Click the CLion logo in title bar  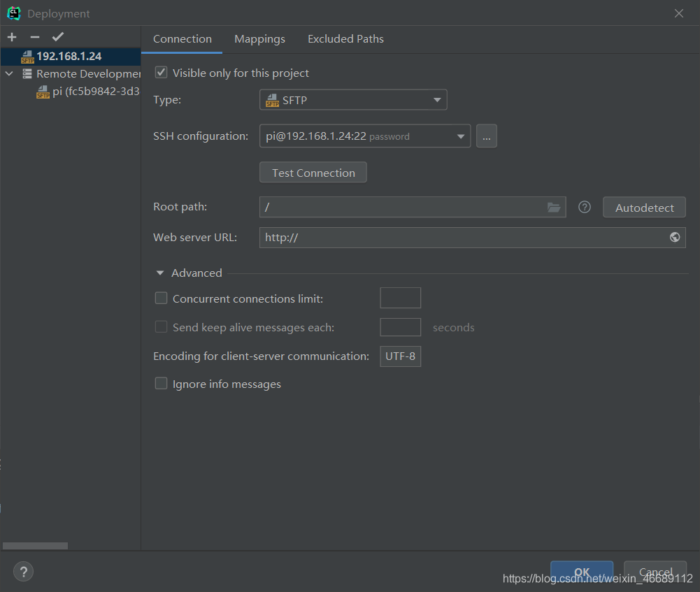tap(14, 13)
